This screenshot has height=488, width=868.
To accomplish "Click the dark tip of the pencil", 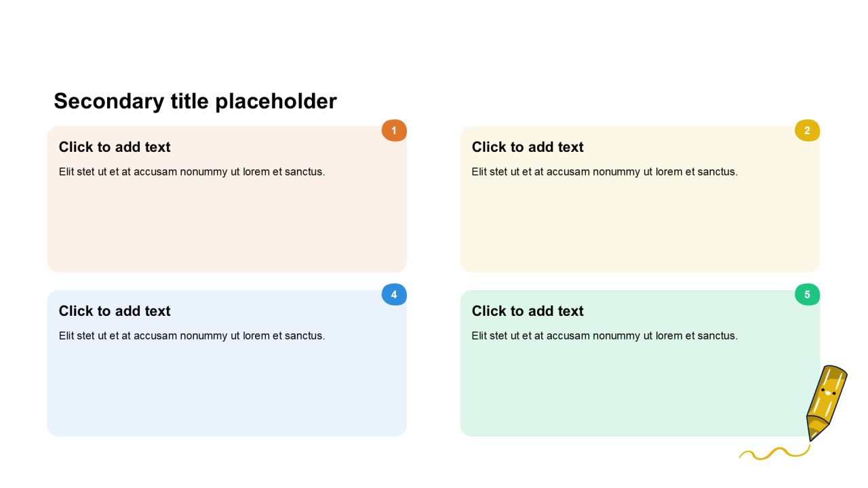I will tap(814, 434).
